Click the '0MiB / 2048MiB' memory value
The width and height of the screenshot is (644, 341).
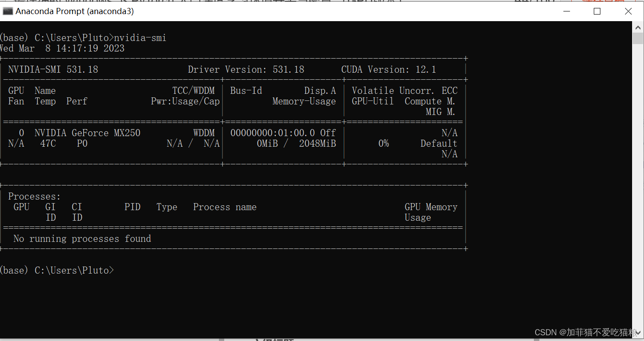(296, 144)
